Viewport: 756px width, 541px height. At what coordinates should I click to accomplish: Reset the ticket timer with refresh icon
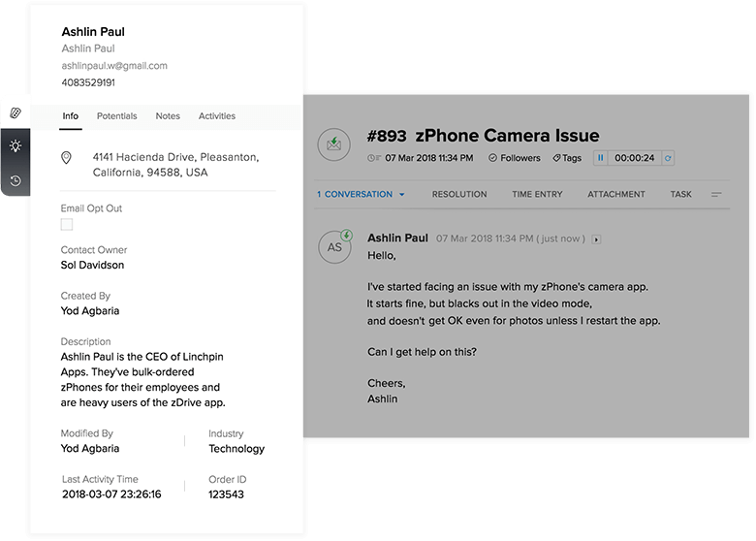click(668, 158)
